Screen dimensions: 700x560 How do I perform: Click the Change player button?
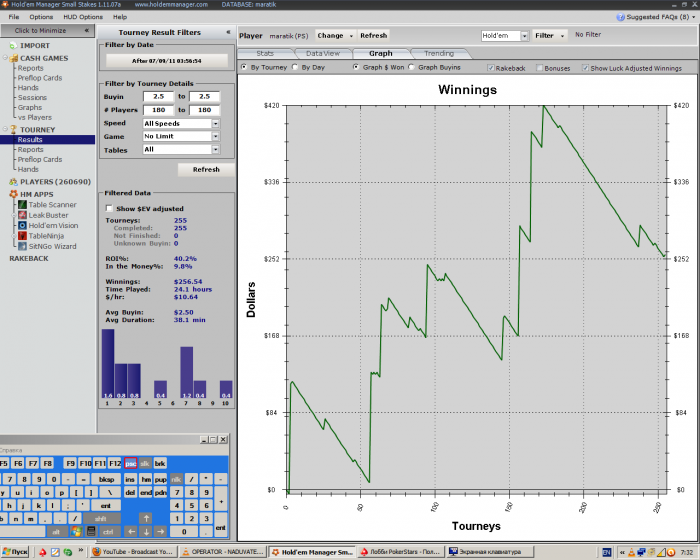[335, 35]
